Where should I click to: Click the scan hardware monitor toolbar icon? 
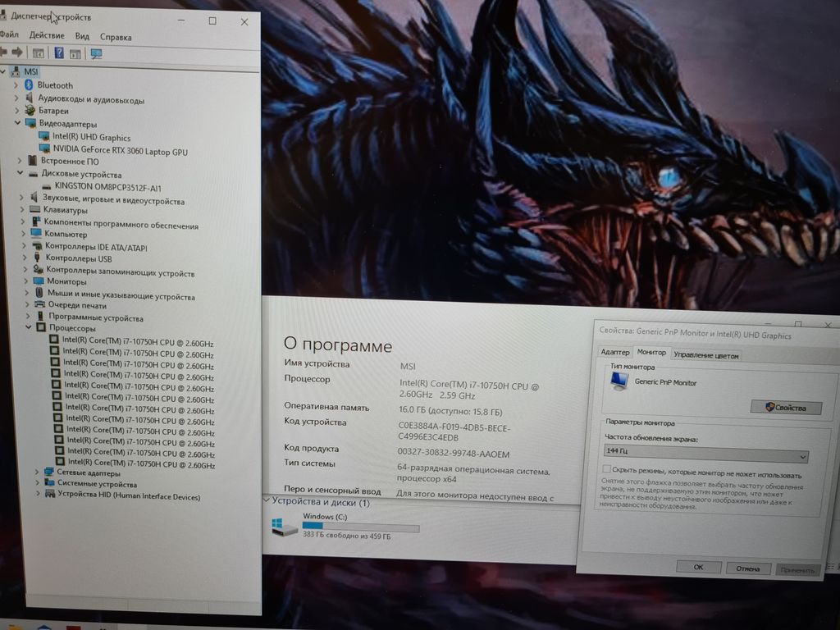coord(96,53)
